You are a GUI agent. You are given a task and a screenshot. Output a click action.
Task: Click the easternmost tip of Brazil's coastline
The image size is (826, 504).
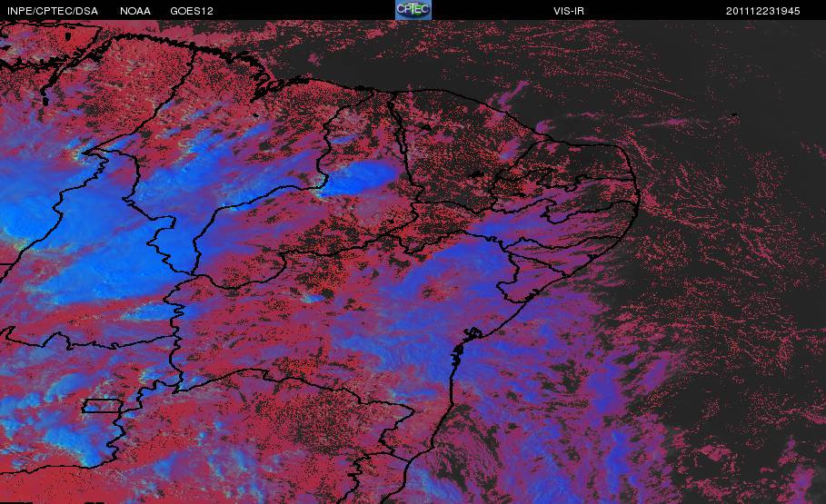point(639,199)
